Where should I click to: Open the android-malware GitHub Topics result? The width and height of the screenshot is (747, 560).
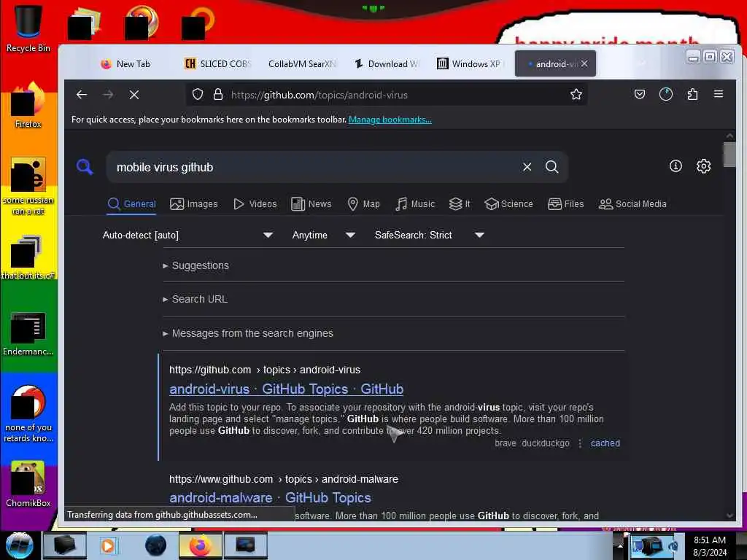tap(270, 497)
